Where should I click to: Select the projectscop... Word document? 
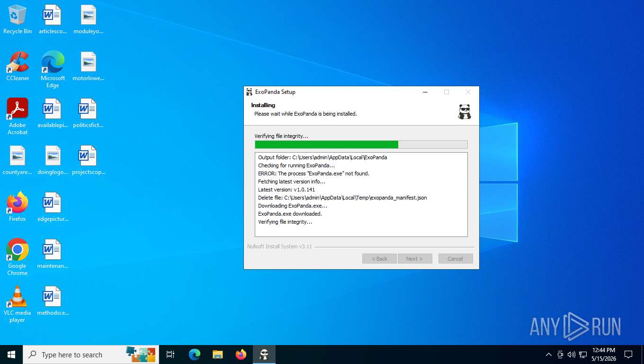tap(88, 161)
